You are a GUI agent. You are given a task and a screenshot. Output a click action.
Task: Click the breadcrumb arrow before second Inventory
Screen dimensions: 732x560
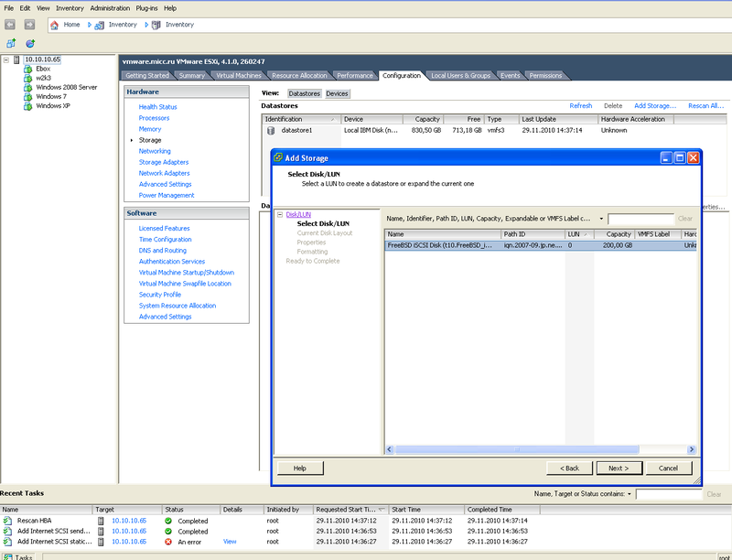(x=146, y=26)
